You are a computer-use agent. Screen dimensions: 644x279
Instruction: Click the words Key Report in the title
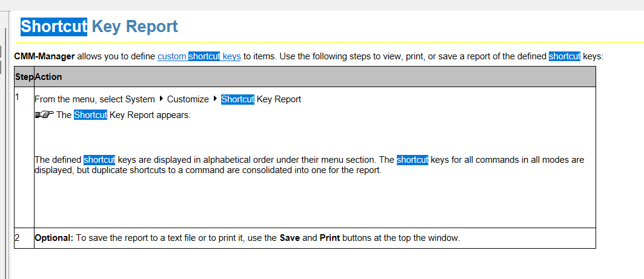coord(134,26)
